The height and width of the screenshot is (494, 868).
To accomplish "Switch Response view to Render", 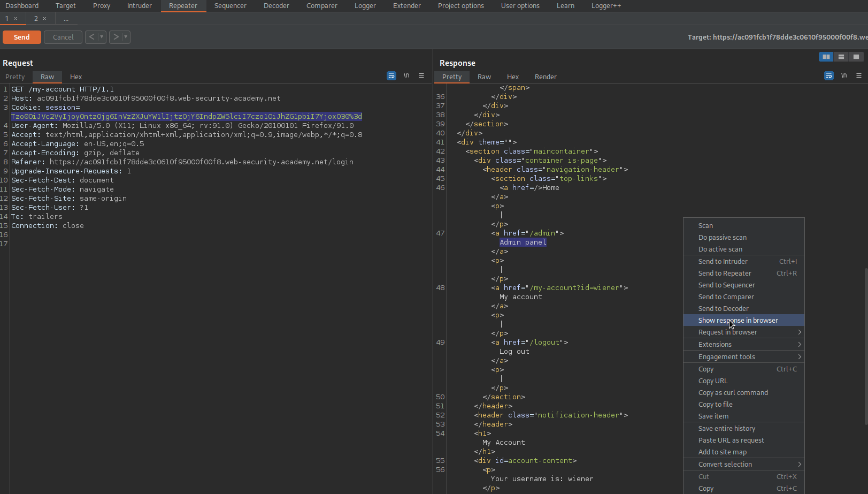I will (x=546, y=77).
